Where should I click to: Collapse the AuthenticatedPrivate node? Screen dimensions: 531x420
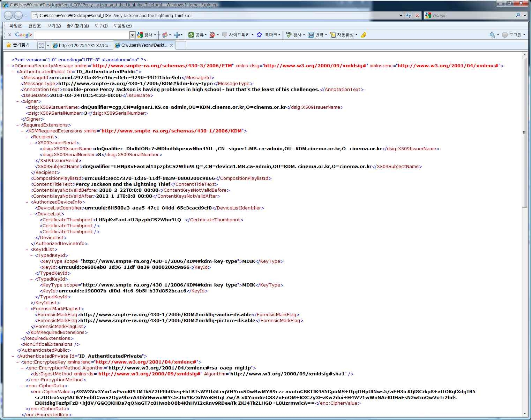tap(13, 356)
